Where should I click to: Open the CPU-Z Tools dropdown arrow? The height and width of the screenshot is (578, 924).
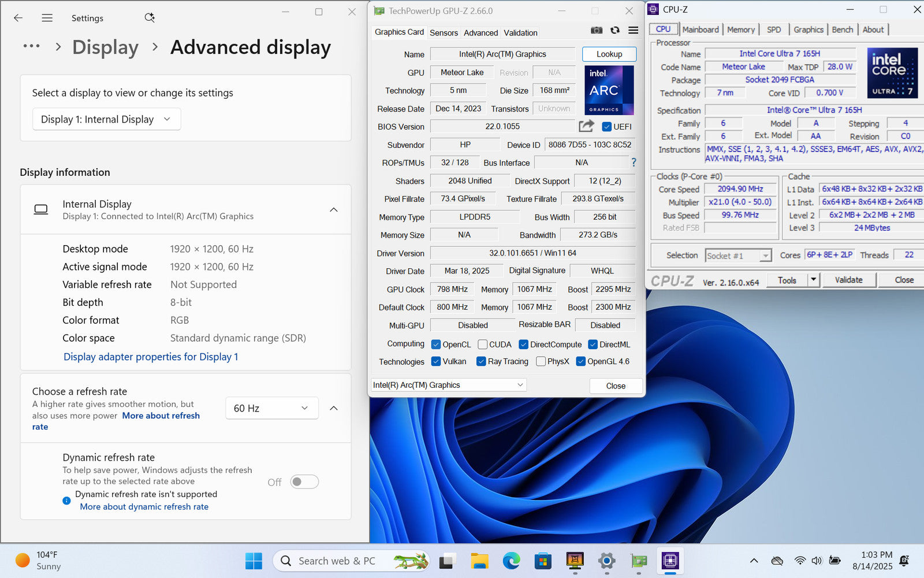[x=813, y=280]
